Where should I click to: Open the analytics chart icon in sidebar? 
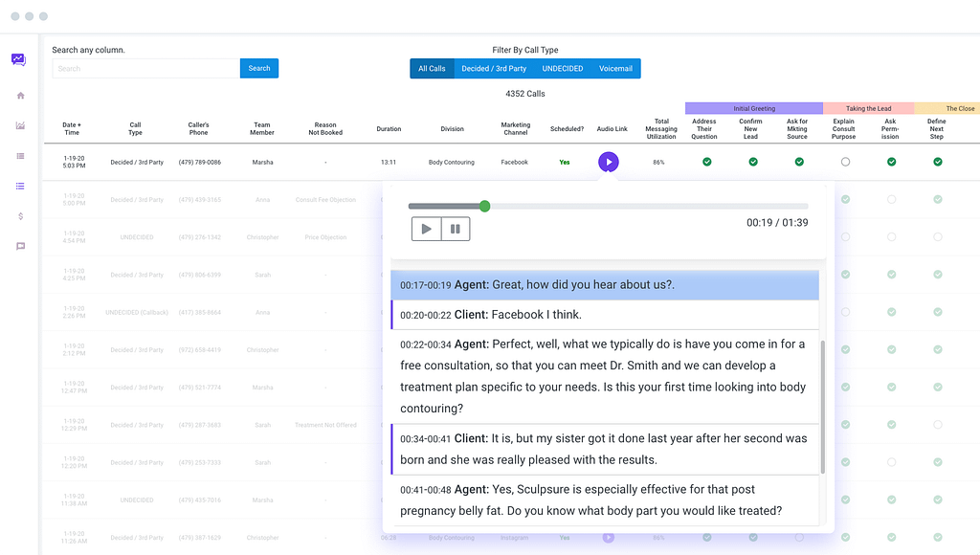coord(20,125)
